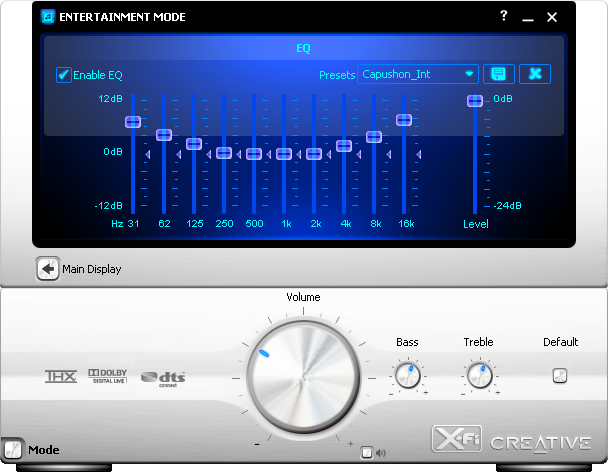Click the Creative brand logo
The width and height of the screenshot is (608, 472).
click(x=541, y=444)
